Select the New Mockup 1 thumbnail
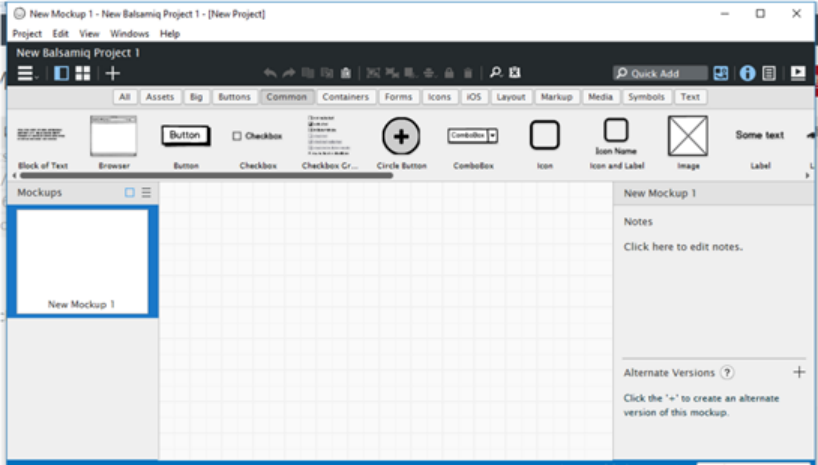The image size is (818, 465). tap(82, 261)
